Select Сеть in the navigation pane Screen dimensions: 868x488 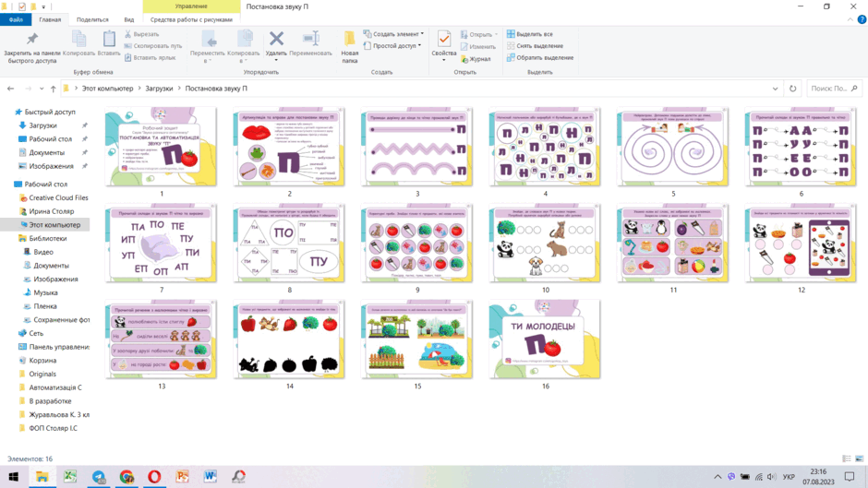(x=36, y=333)
